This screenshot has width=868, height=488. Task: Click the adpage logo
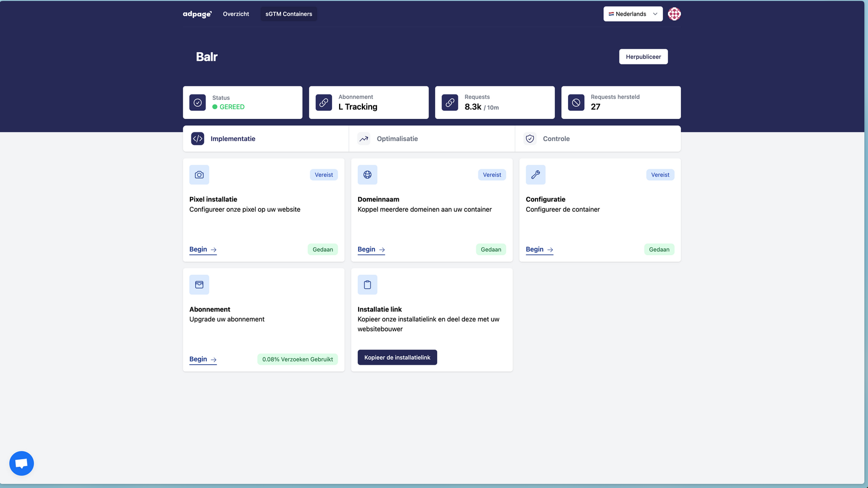pyautogui.click(x=197, y=14)
